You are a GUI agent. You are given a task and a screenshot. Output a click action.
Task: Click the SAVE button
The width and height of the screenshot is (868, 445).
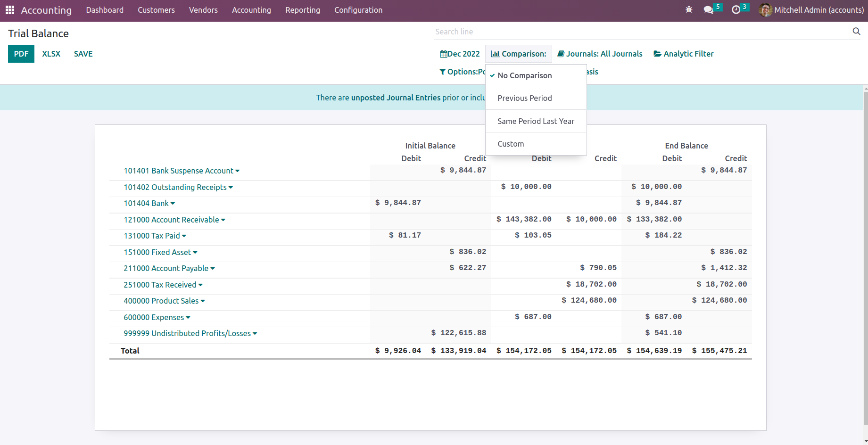click(83, 54)
